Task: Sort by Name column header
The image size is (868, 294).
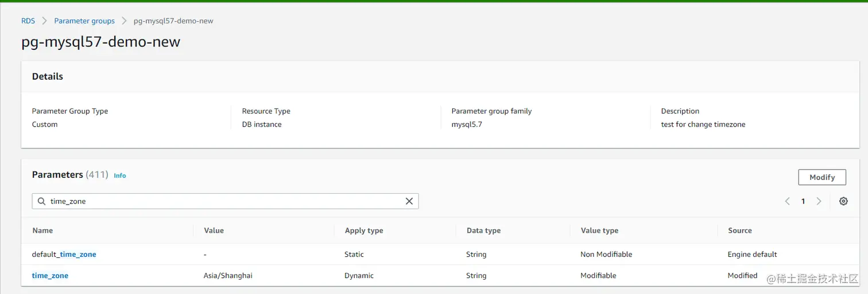Action: click(42, 230)
